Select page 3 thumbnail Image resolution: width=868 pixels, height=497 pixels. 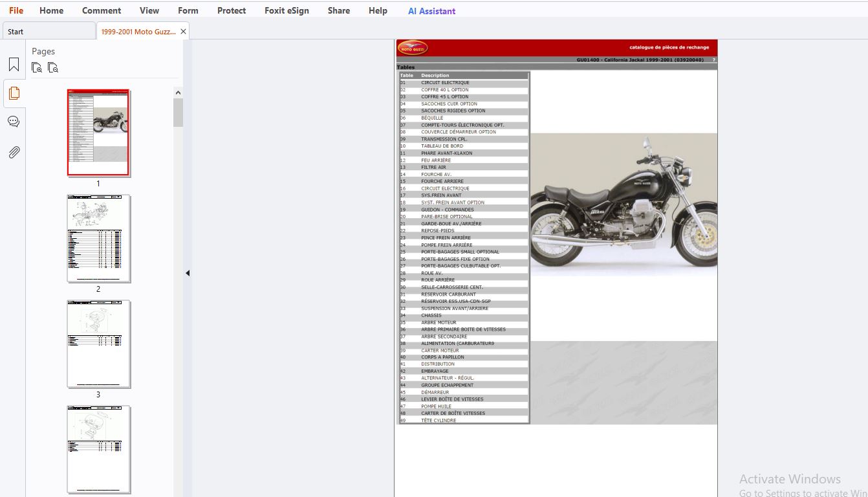[98, 344]
